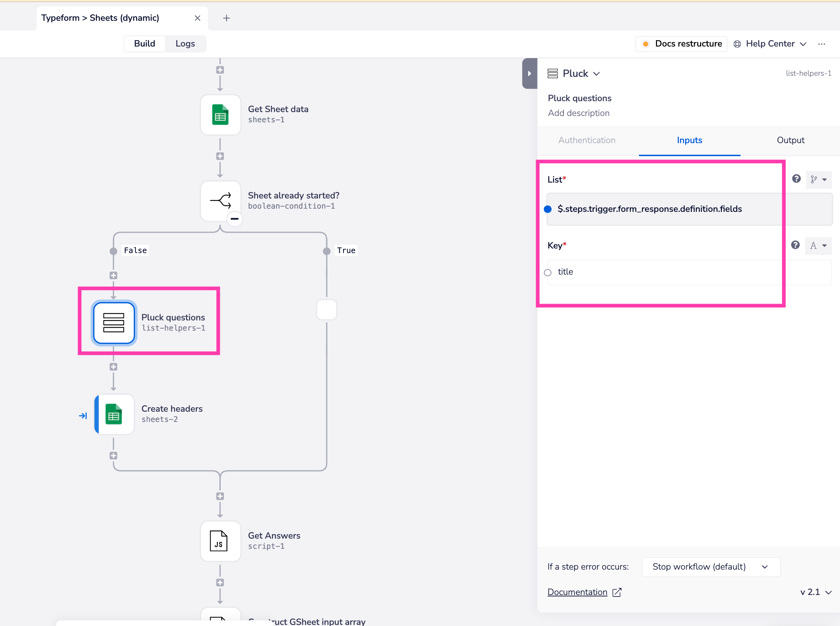The height and width of the screenshot is (626, 840).
Task: Click the help question mark icon for Key
Action: click(795, 245)
